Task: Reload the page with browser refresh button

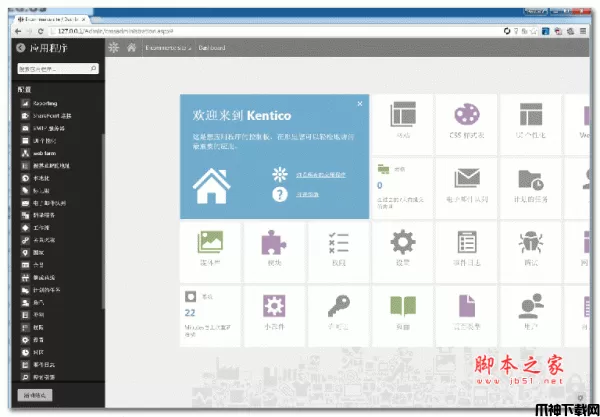Action: tap(41, 31)
